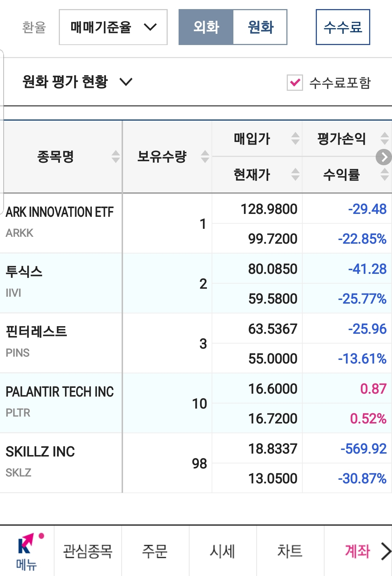Sort by 현재가 column arrows

(295, 175)
